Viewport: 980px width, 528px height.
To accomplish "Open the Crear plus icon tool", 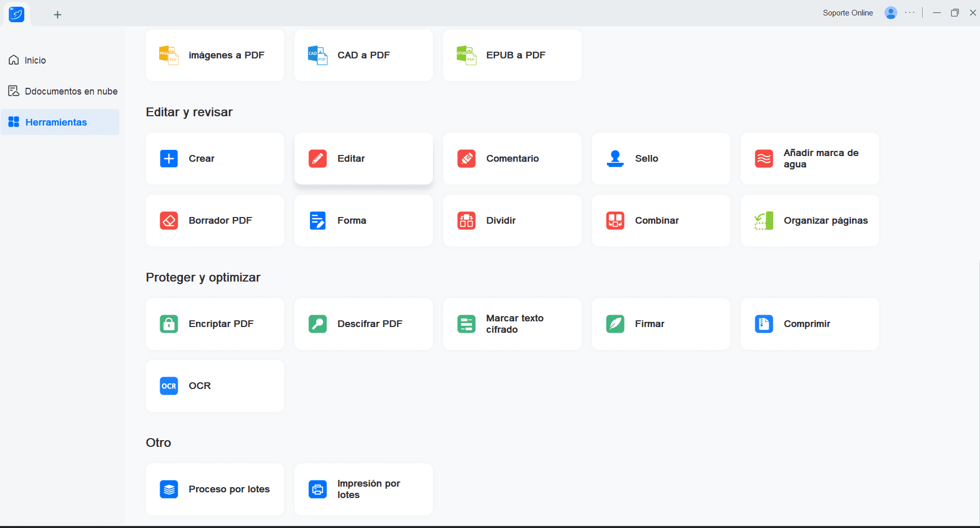I will [169, 159].
